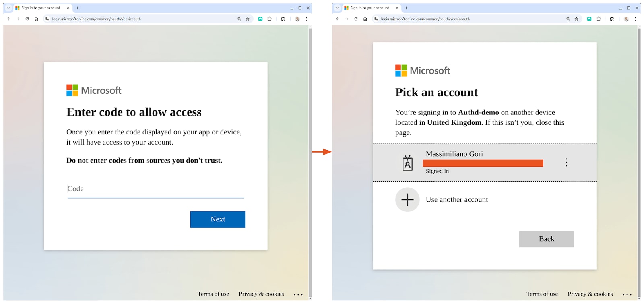Open the green extension icon in the left window

[260, 19]
